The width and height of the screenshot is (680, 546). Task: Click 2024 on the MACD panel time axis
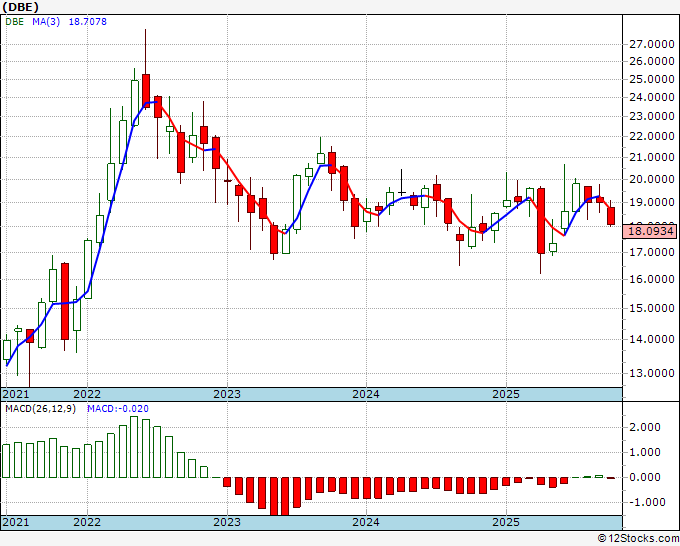[366, 522]
